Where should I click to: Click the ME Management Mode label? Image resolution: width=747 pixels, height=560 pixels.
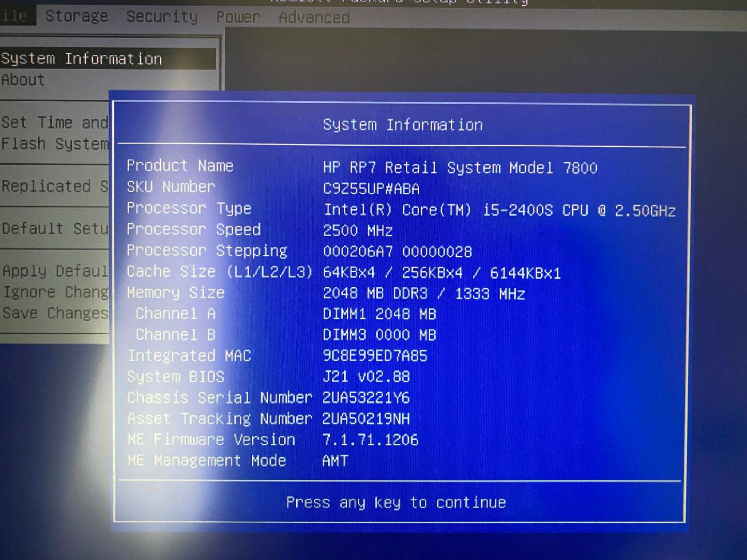pos(207,461)
